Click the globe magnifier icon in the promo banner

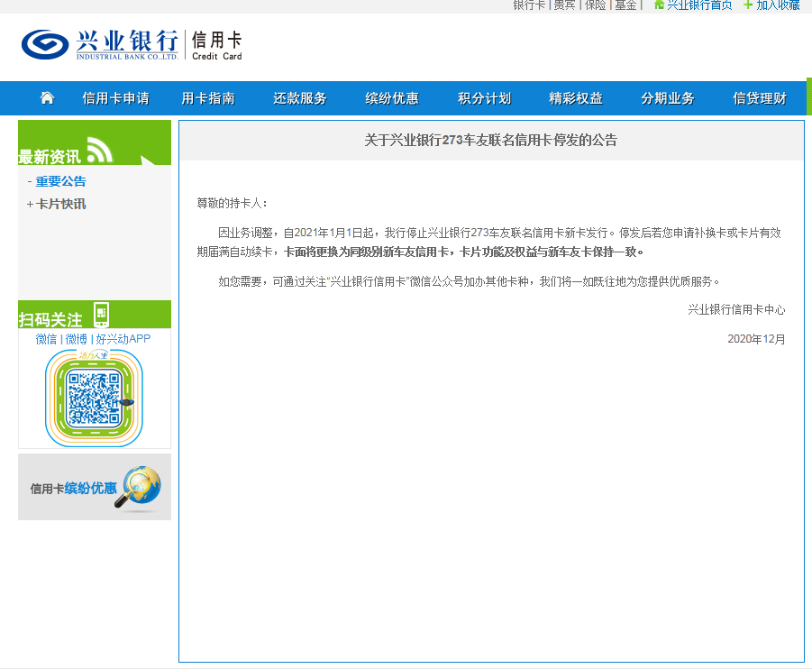pos(138,487)
